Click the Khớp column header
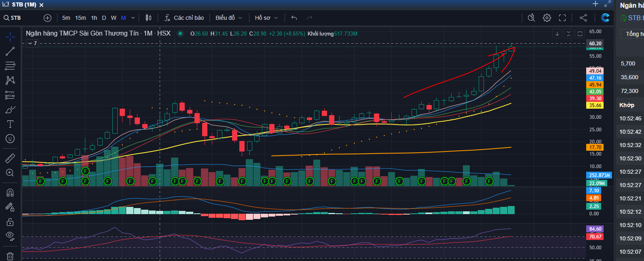The height and width of the screenshot is (261, 644). pos(627,105)
